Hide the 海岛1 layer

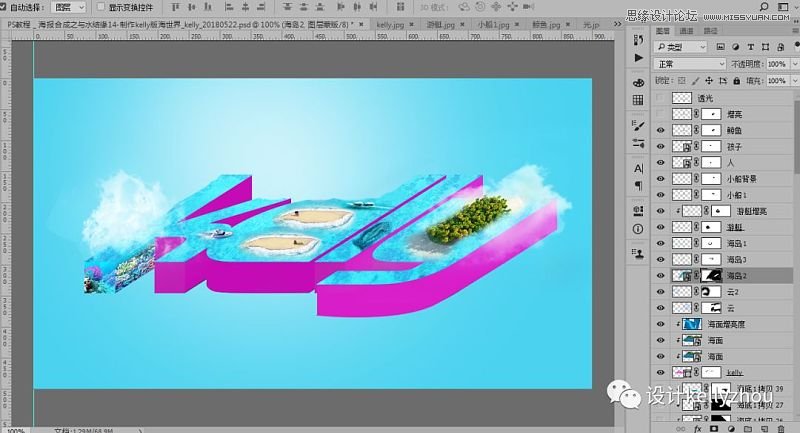click(660, 243)
